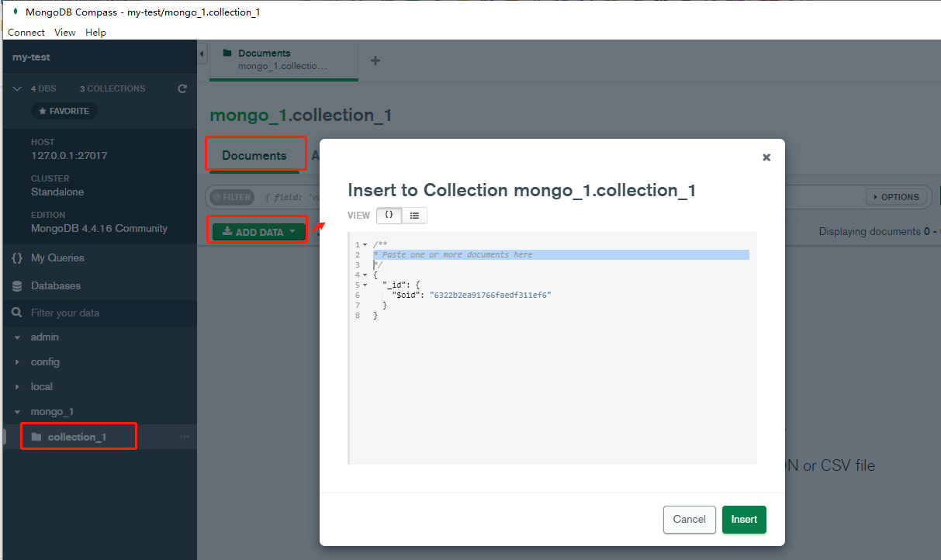Open My Queries in sidebar
This screenshot has width=941, height=560.
point(57,258)
